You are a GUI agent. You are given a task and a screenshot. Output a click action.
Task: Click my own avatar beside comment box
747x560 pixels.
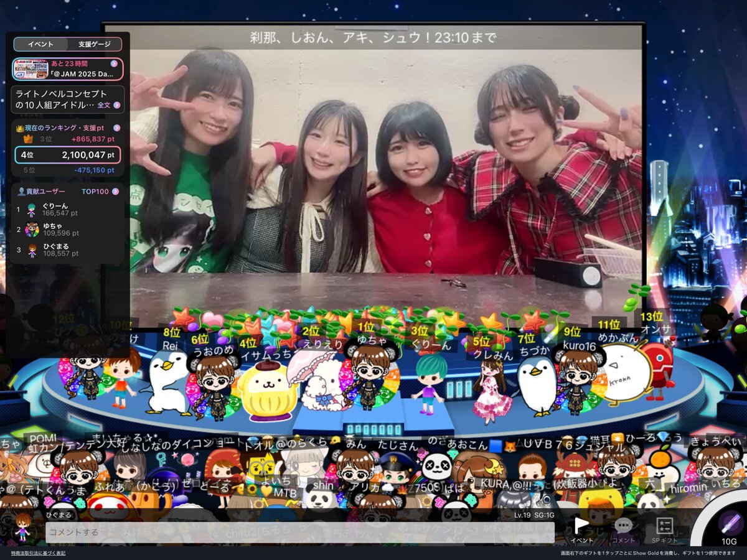pos(23,527)
